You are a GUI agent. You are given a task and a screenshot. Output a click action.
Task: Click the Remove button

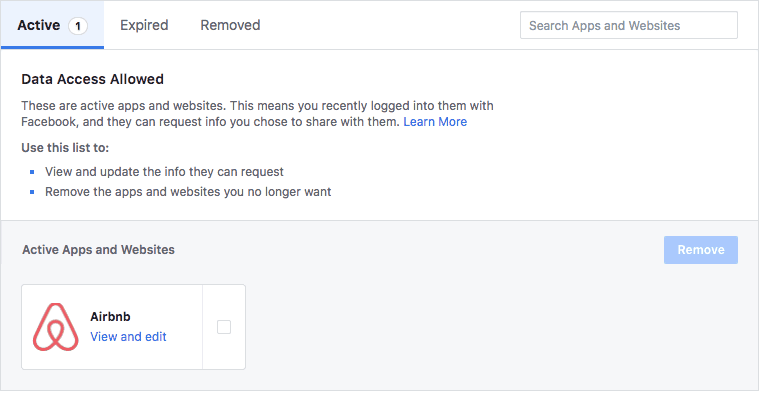pos(701,250)
